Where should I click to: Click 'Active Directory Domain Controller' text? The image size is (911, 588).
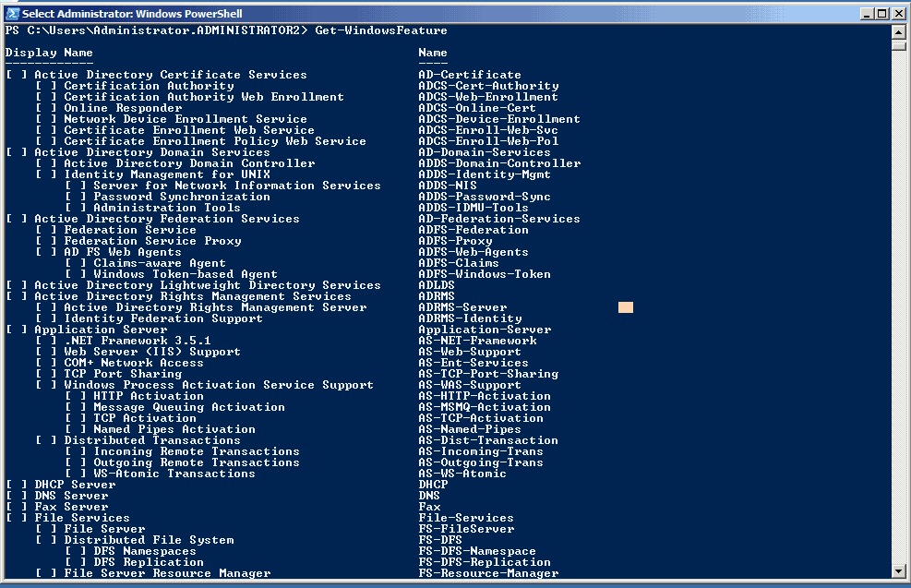[189, 163]
